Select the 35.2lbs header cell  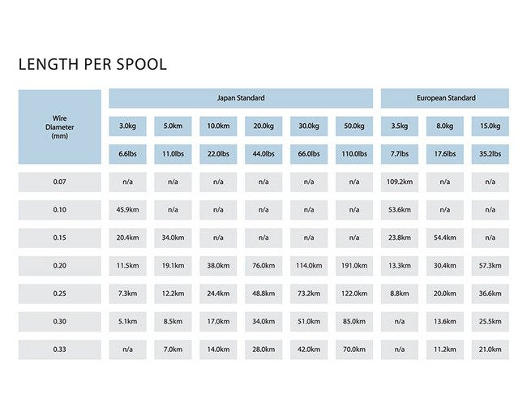pos(491,153)
